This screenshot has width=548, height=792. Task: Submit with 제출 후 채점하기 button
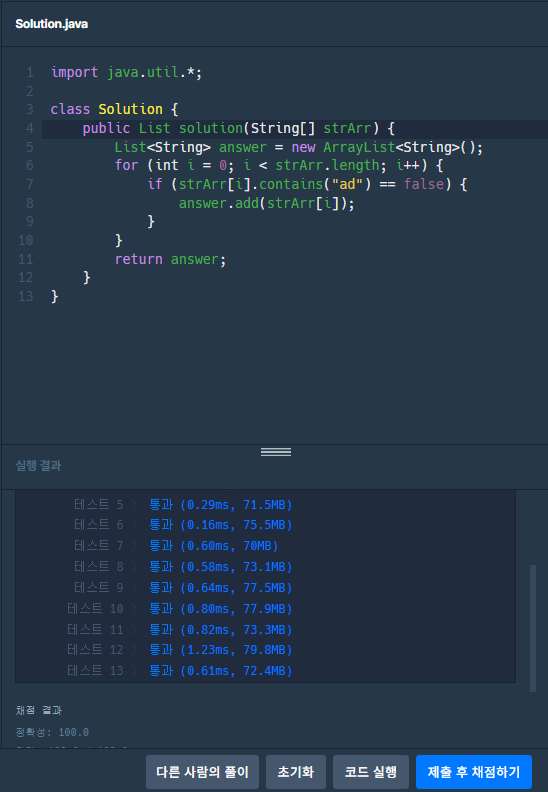click(474, 772)
